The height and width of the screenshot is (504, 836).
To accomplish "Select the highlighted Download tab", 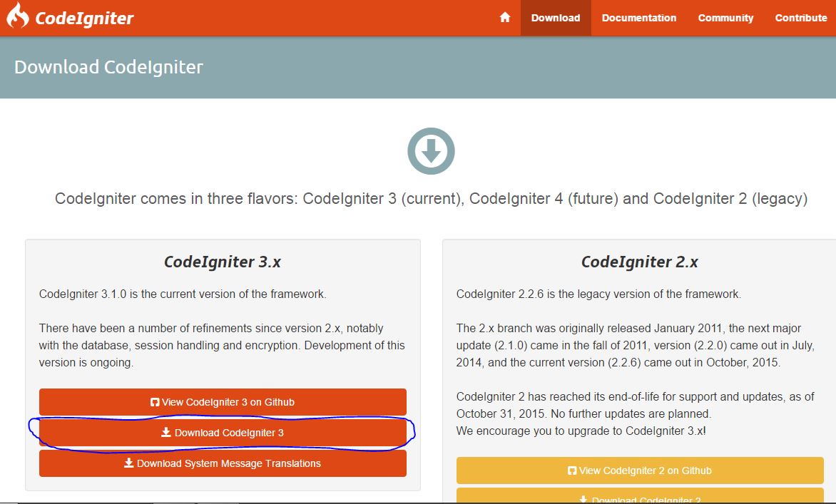I will pos(556,17).
